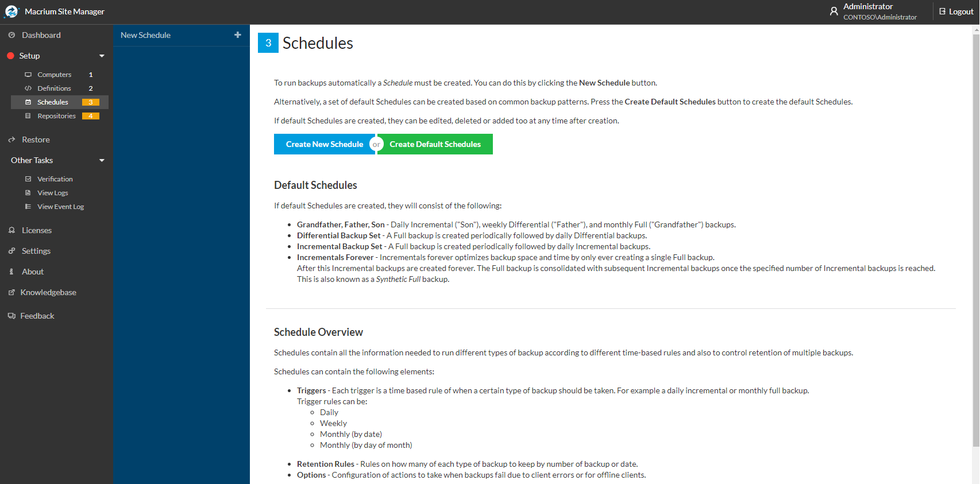Click the Settings gears icon

click(11, 251)
